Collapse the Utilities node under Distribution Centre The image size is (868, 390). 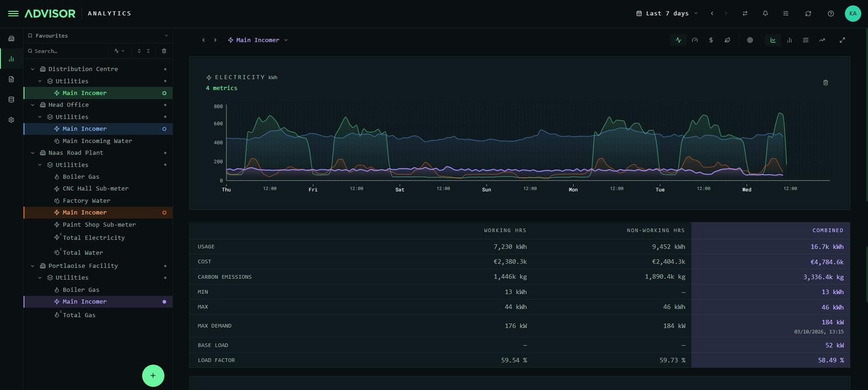tap(40, 81)
